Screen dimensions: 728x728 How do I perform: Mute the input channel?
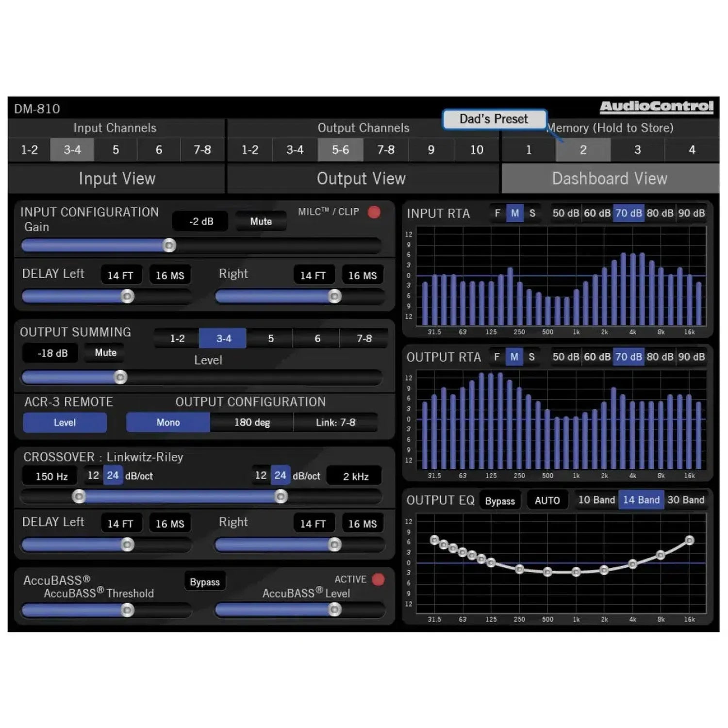point(261,221)
